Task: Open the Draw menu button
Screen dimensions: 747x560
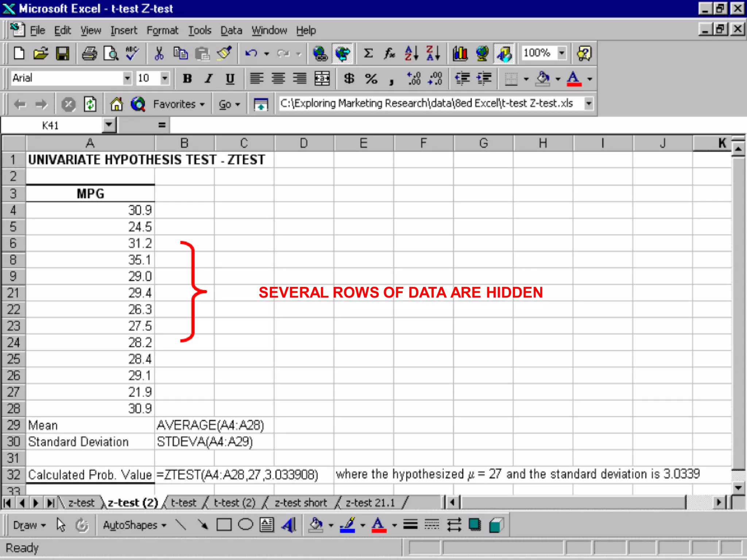Action: pos(29,525)
